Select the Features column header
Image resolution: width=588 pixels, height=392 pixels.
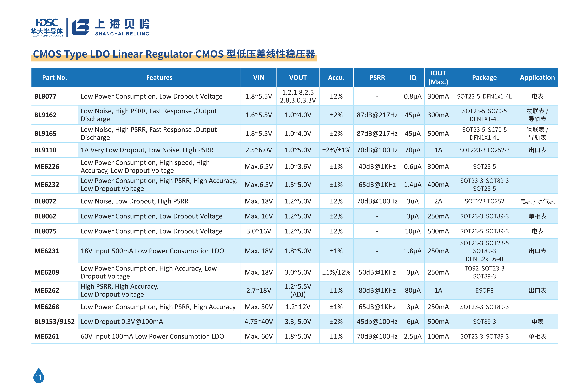[159, 78]
